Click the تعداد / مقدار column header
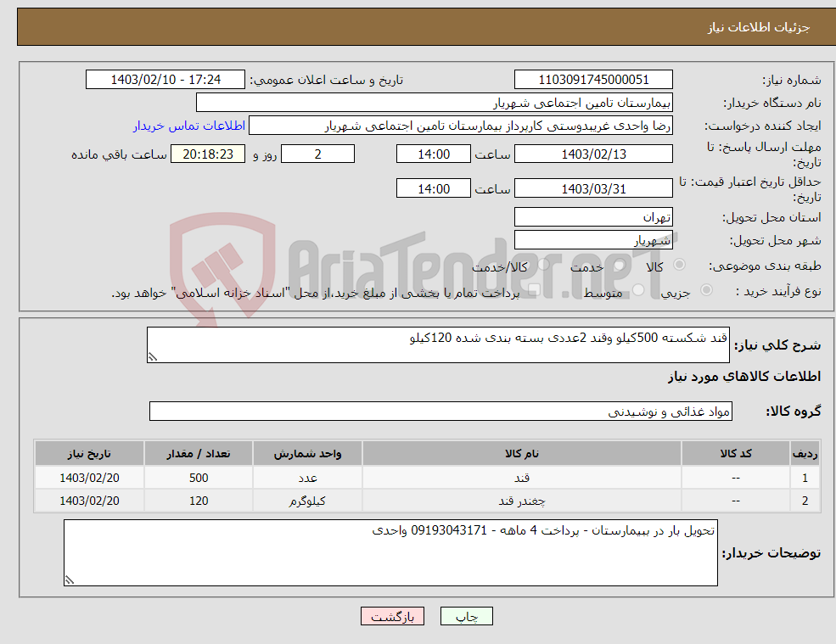The width and height of the screenshot is (836, 644). (199, 454)
